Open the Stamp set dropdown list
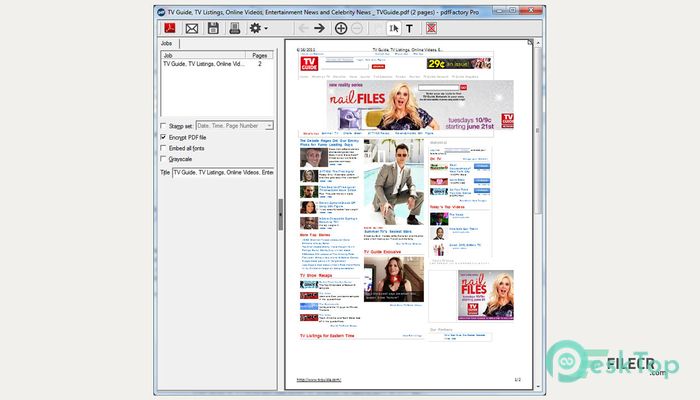 269,126
